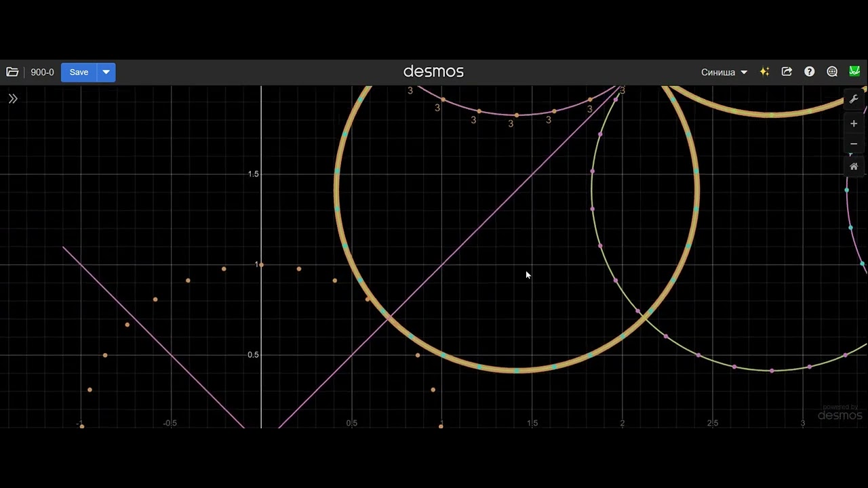Click the sparkles what's new icon
This screenshot has height=488, width=868.
(764, 72)
